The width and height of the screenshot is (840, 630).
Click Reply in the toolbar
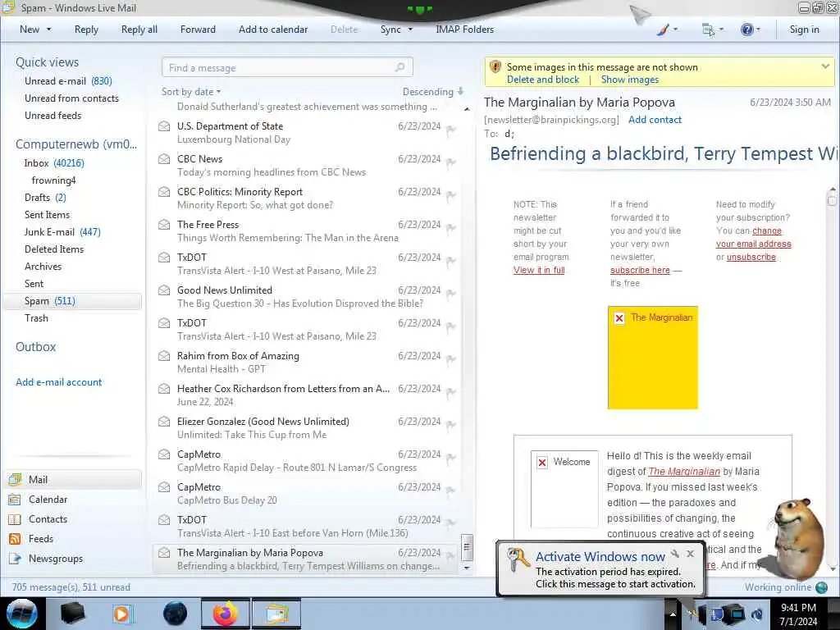coord(86,30)
